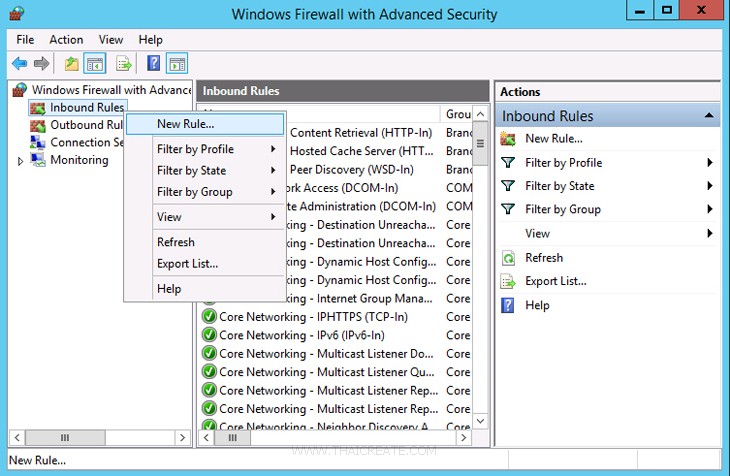Toggle the Show/Hide Console Tree toolbar icon
The height and width of the screenshot is (476, 730).
point(95,63)
